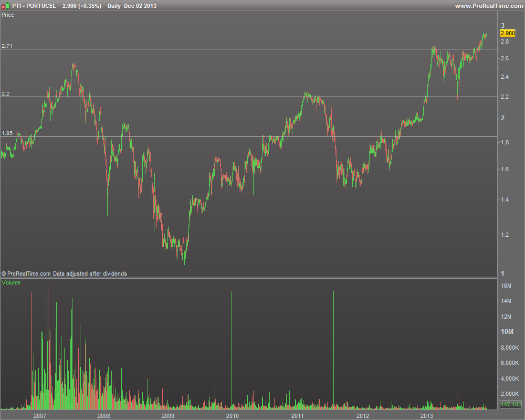Image resolution: width=525 pixels, height=420 pixels.
Task: Click the divider between price and volume panels
Action: point(248,278)
